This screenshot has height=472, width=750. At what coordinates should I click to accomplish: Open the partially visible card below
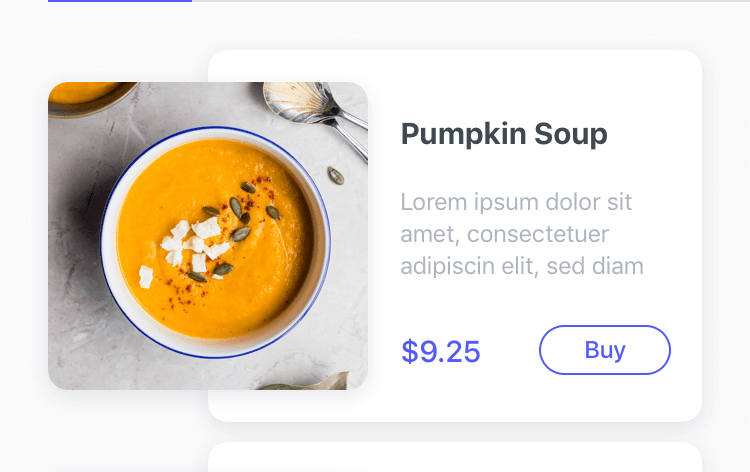(x=455, y=457)
